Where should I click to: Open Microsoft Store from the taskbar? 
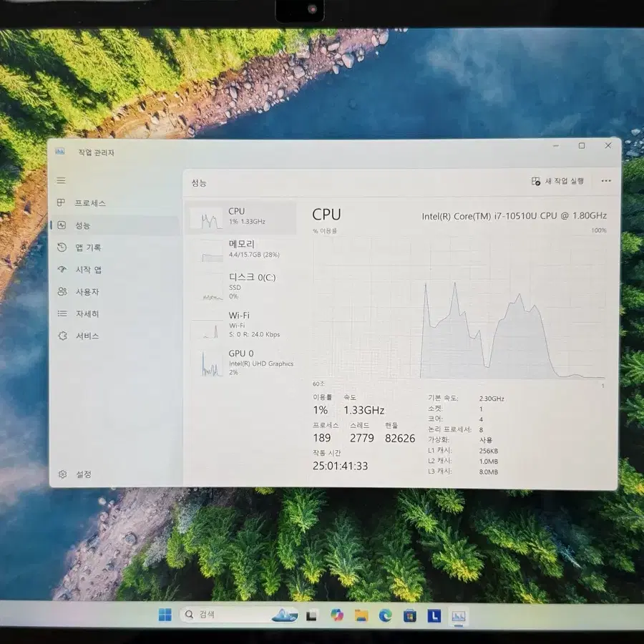click(409, 616)
